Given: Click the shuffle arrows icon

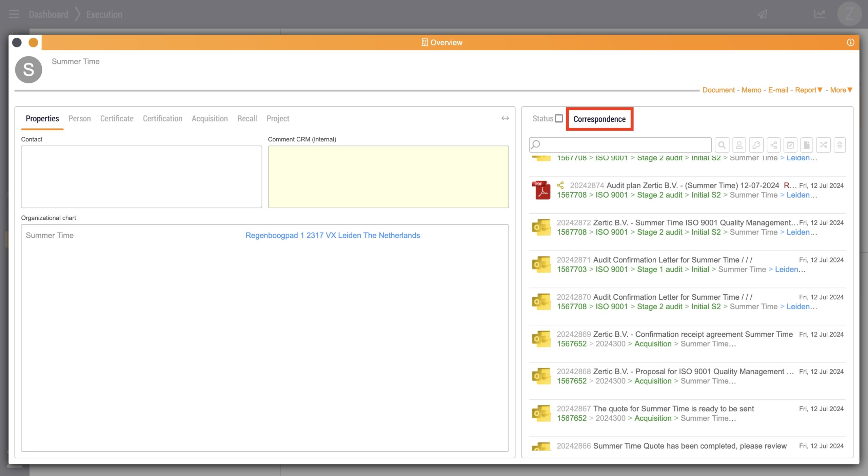Looking at the screenshot, I should [x=823, y=145].
